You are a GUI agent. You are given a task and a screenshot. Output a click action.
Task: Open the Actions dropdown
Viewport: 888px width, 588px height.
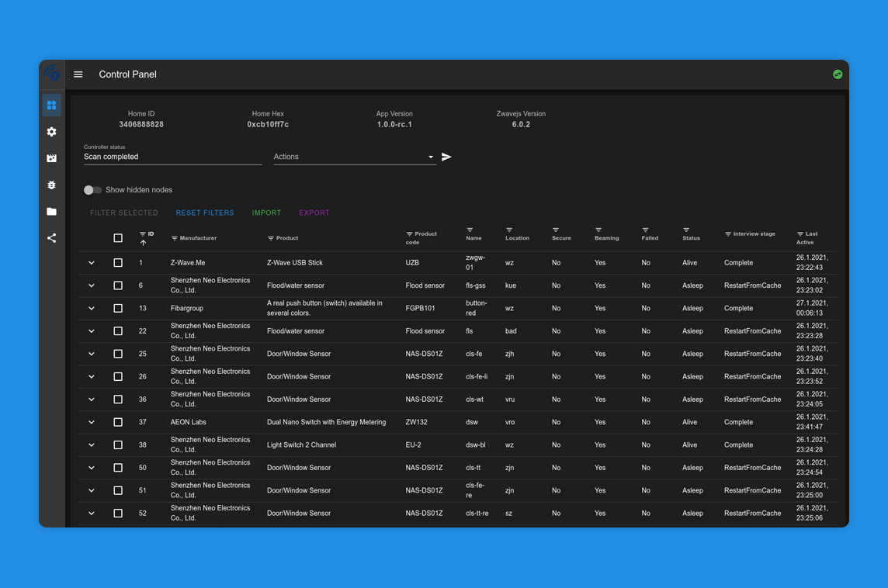click(x=355, y=157)
